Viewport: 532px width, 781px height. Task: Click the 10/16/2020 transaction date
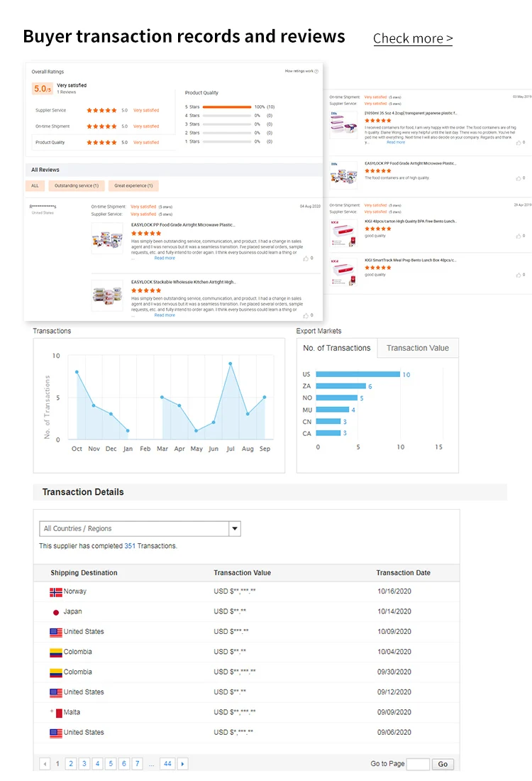(394, 591)
